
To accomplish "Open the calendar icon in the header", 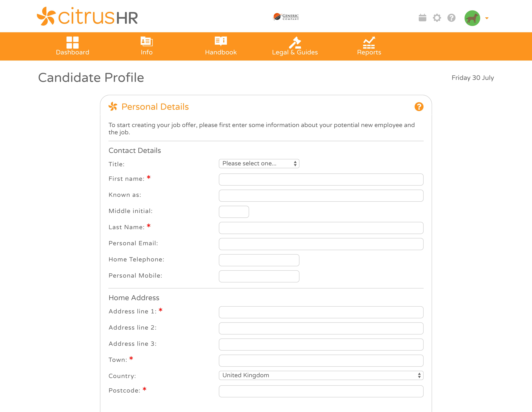I will [x=422, y=18].
